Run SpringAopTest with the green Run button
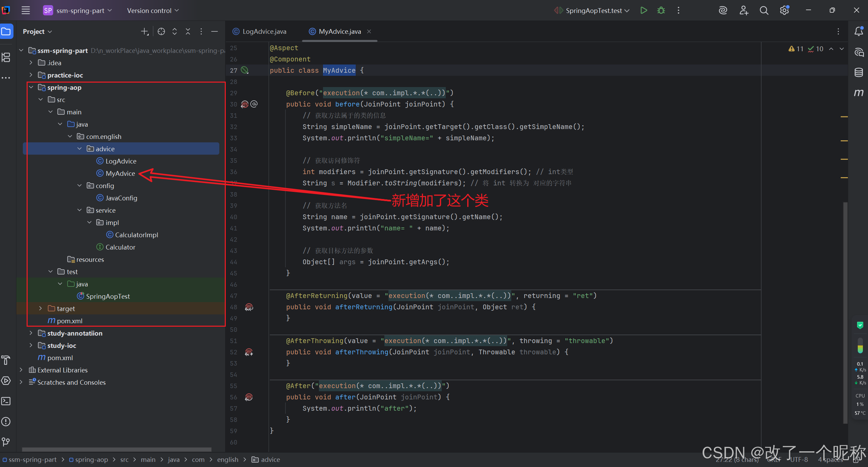 (x=644, y=10)
